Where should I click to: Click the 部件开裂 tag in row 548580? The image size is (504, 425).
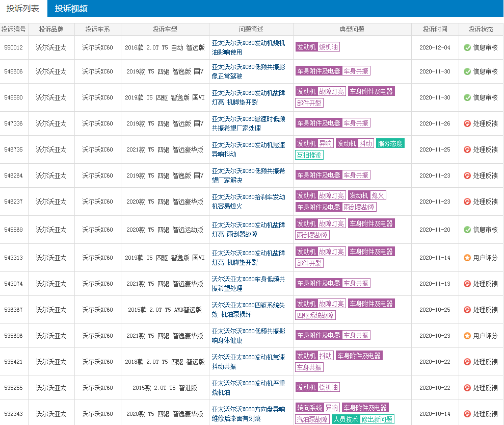tap(309, 103)
